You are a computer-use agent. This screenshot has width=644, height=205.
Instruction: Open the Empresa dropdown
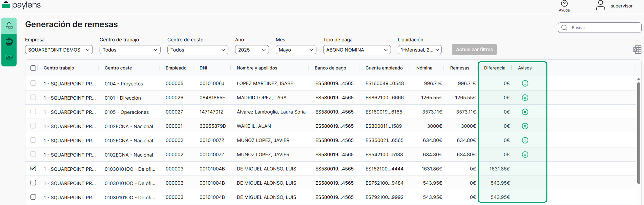pos(59,50)
